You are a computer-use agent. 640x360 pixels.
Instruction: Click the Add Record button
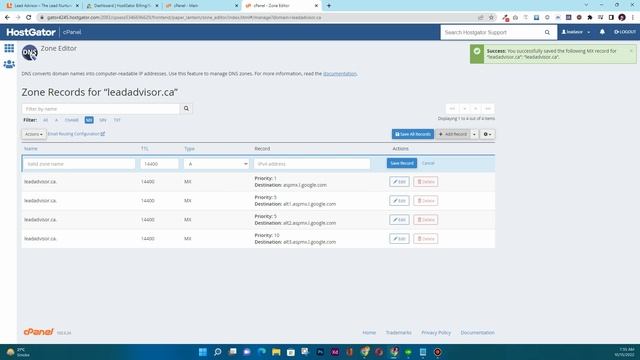[x=453, y=134]
